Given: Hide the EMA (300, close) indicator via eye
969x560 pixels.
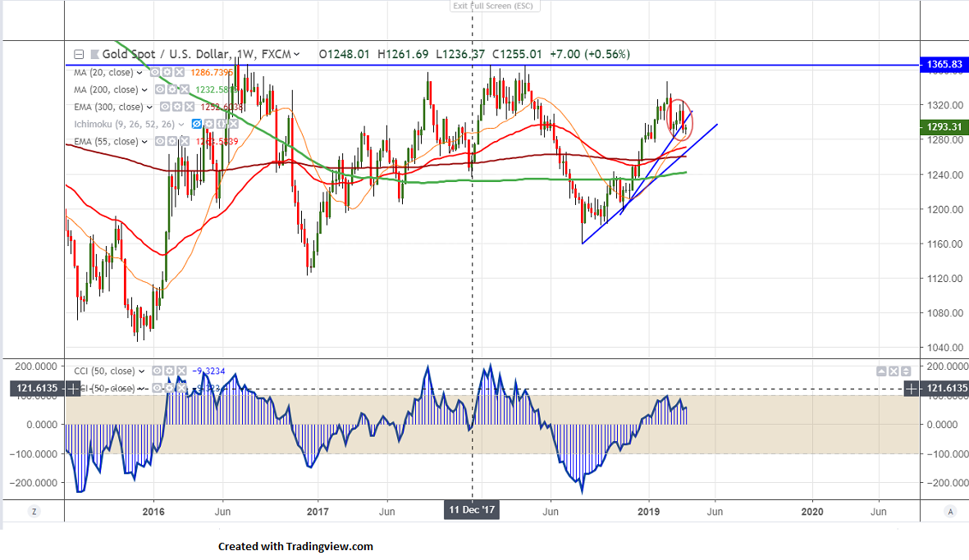Looking at the screenshot, I should [165, 107].
